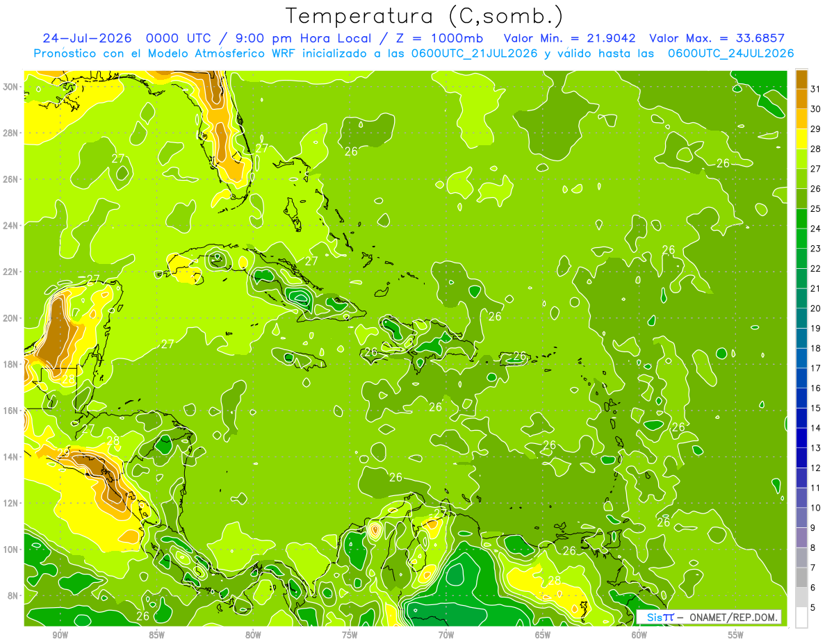The height and width of the screenshot is (644, 834).
Task: Click the 90W longitude label
Action: [60, 636]
